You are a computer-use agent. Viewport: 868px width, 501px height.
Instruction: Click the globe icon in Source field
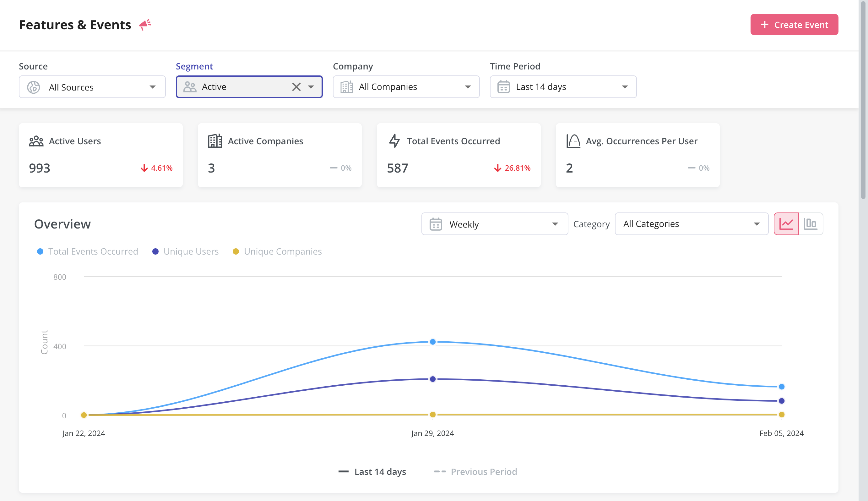(34, 87)
